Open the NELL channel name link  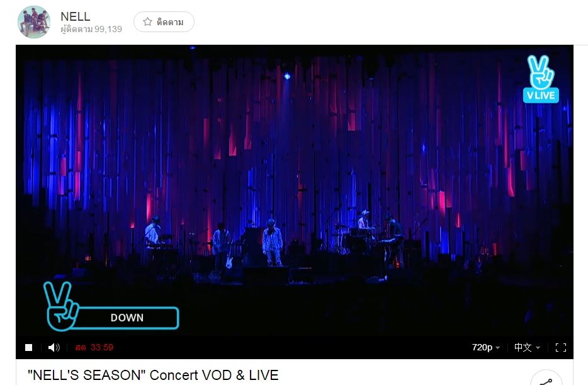click(x=76, y=16)
